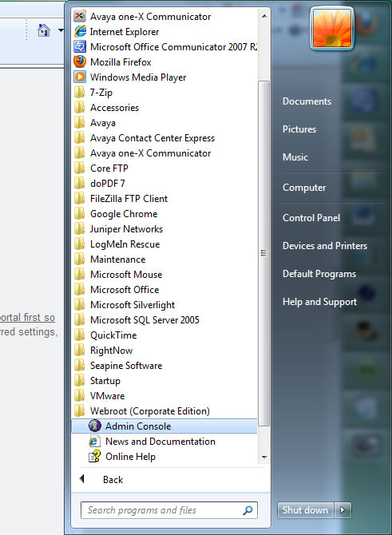
Task: Expand the Avaya folder
Action: coord(103,123)
